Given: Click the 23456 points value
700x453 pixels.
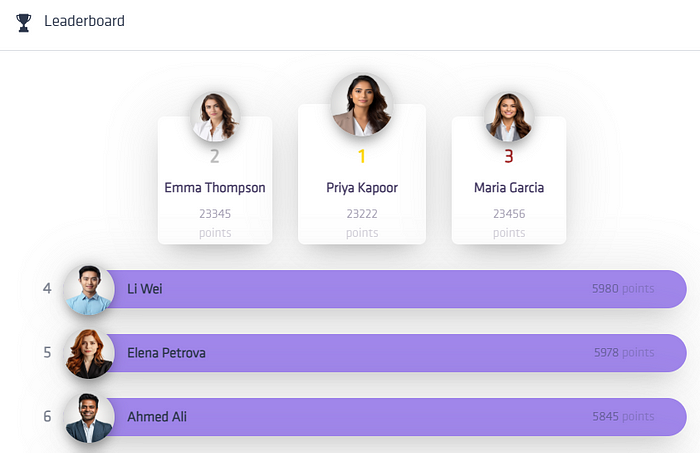Looking at the screenshot, I should [x=509, y=223].
